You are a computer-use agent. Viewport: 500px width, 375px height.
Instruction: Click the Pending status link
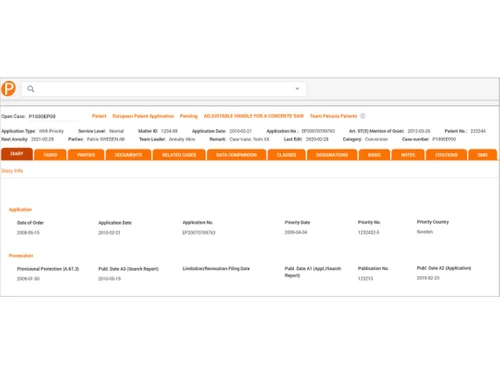189,116
